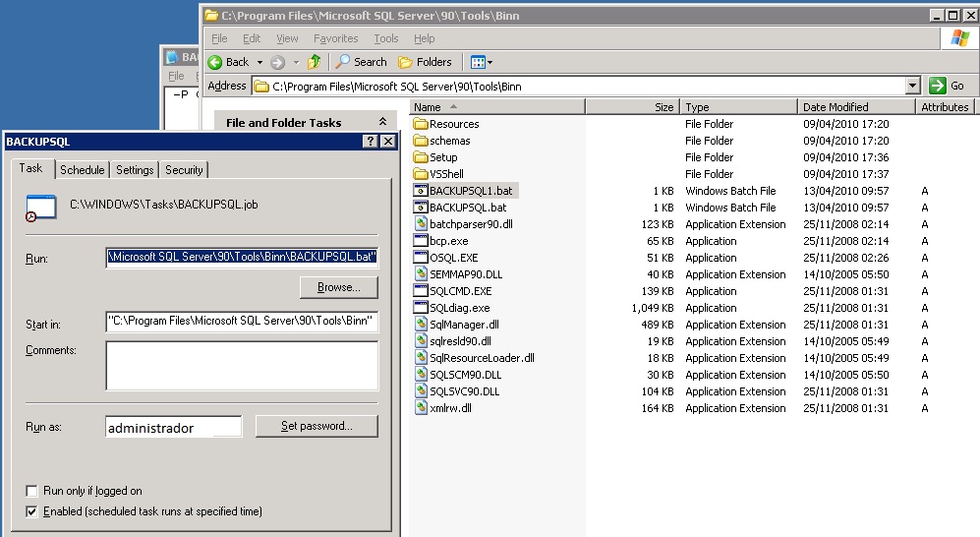The width and height of the screenshot is (980, 537).
Task: Select the Resources folder icon
Action: (x=421, y=124)
